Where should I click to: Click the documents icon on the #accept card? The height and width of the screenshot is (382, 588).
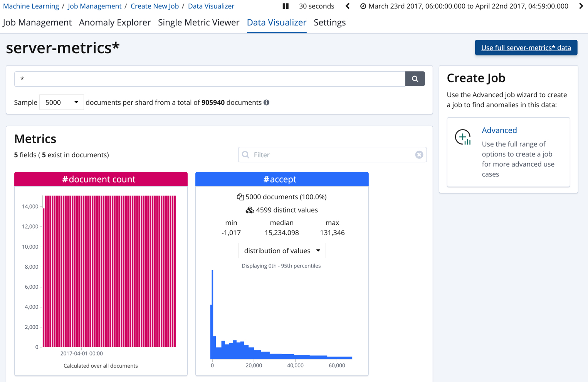(x=240, y=197)
